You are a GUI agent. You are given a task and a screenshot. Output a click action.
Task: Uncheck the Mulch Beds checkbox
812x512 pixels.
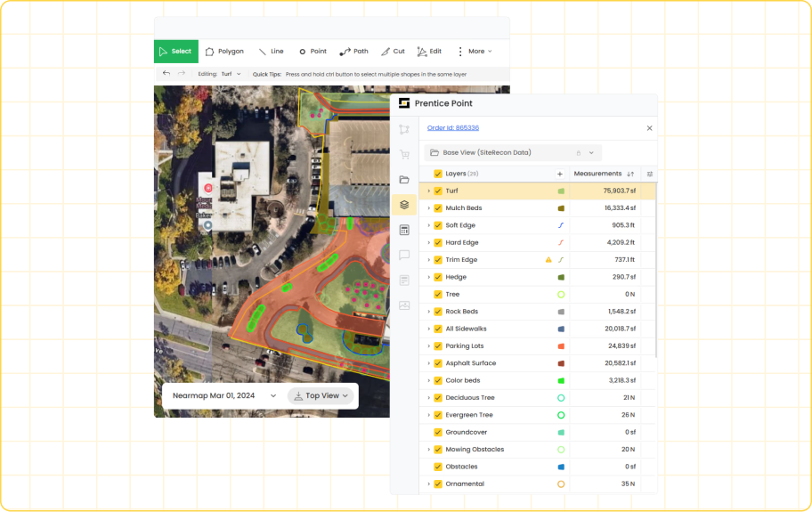(x=438, y=208)
